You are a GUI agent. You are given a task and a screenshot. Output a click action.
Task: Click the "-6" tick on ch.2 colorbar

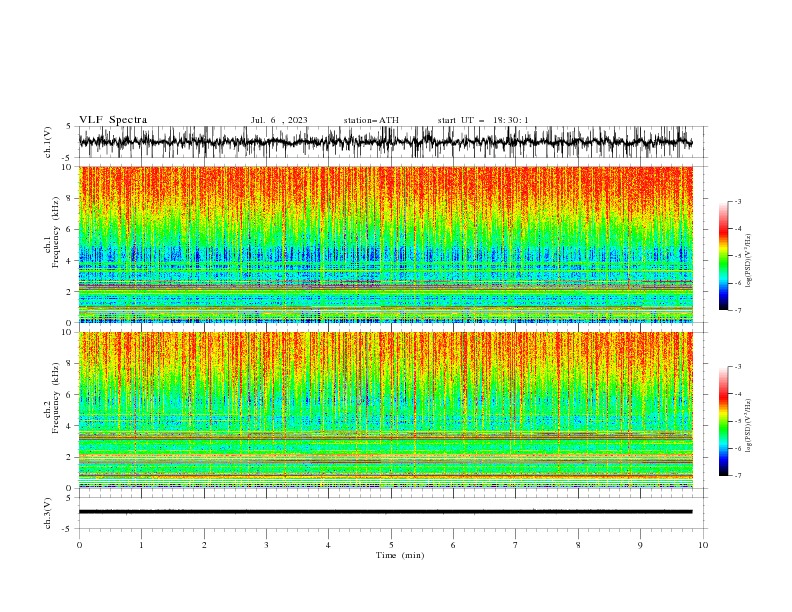737,448
